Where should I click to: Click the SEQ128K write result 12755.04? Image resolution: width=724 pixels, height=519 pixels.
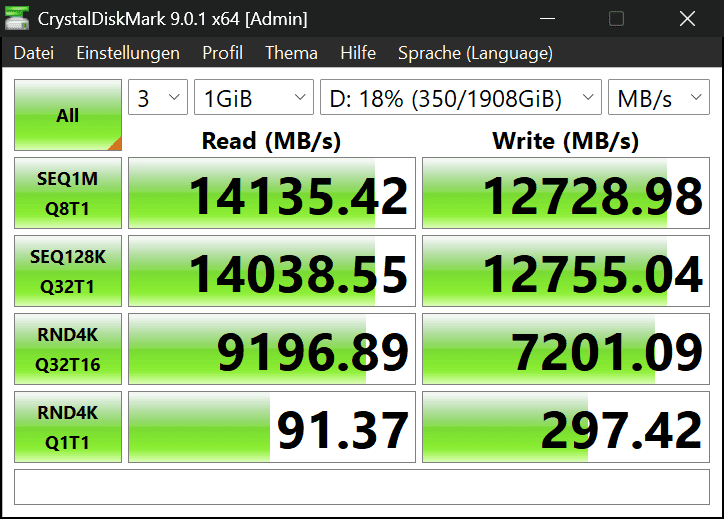[566, 271]
